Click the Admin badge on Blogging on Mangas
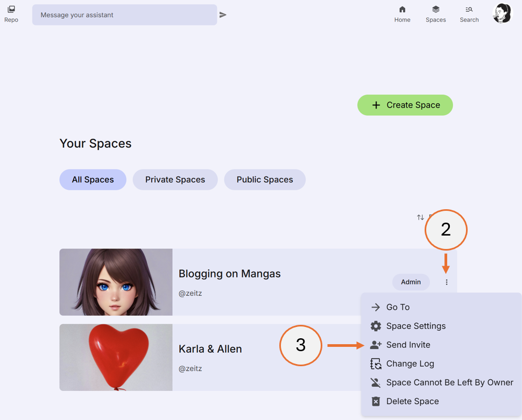Screen dimensions: 522x420 coord(411,282)
